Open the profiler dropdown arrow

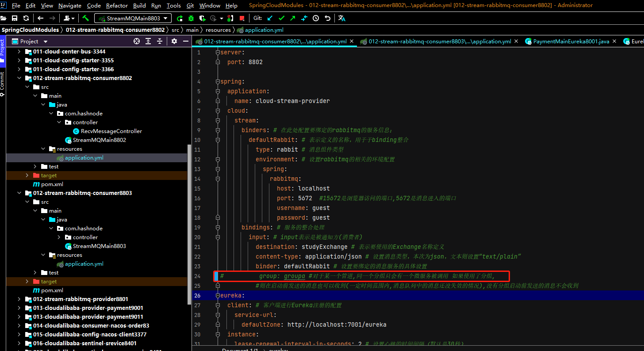click(221, 19)
